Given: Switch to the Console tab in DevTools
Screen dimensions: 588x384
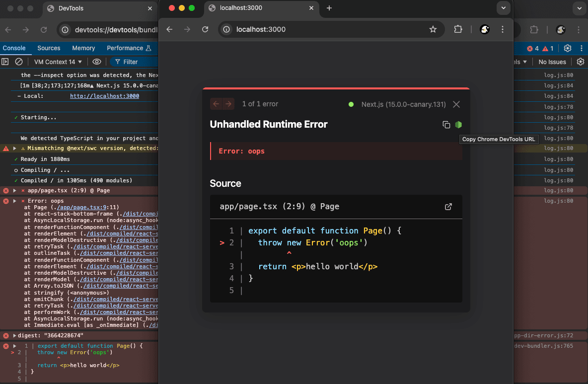Looking at the screenshot, I should (14, 48).
